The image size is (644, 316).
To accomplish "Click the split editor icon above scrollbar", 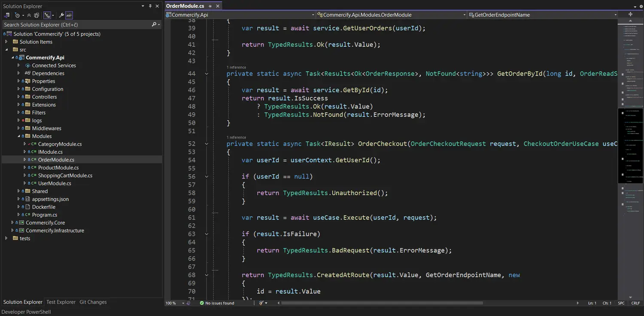I will 630,15.
